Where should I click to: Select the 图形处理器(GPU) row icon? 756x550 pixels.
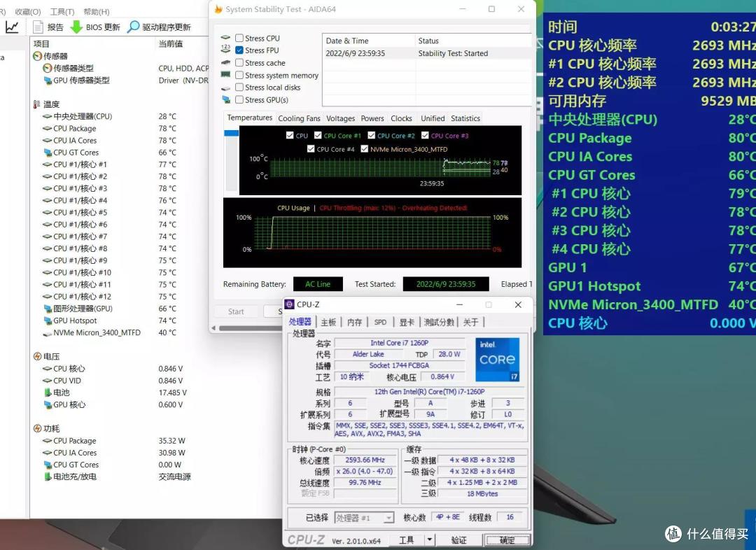pos(48,309)
